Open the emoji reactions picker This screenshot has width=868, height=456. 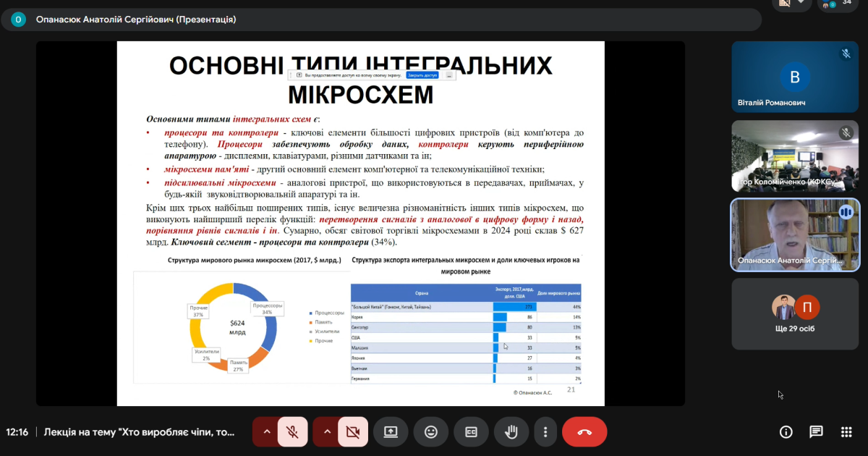(431, 432)
